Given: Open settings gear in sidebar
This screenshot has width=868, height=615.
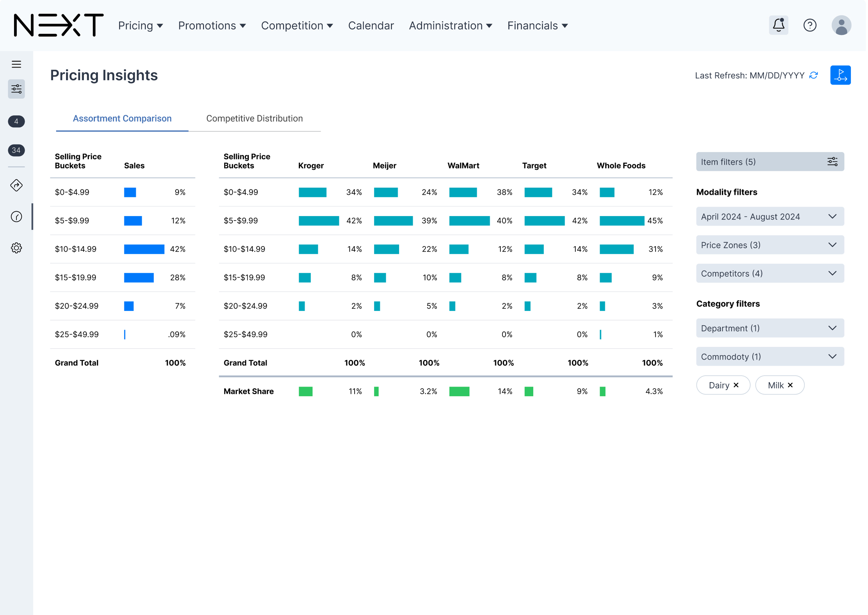Looking at the screenshot, I should point(16,248).
